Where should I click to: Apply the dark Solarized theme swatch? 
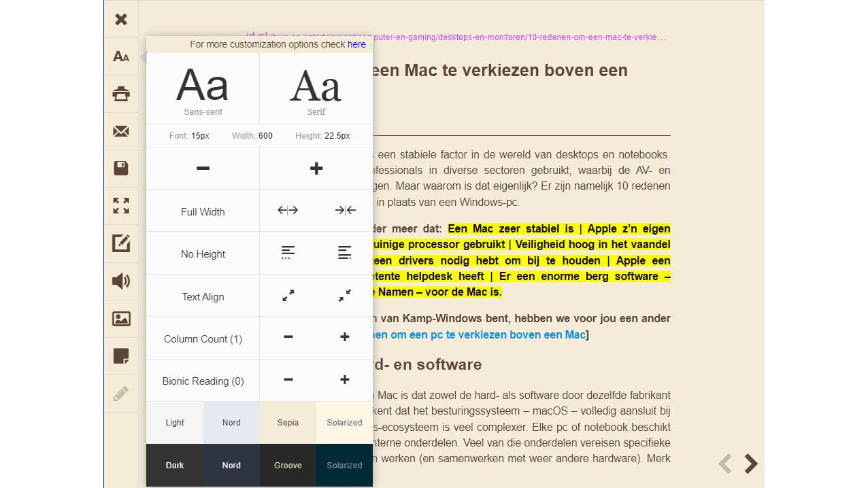click(345, 465)
